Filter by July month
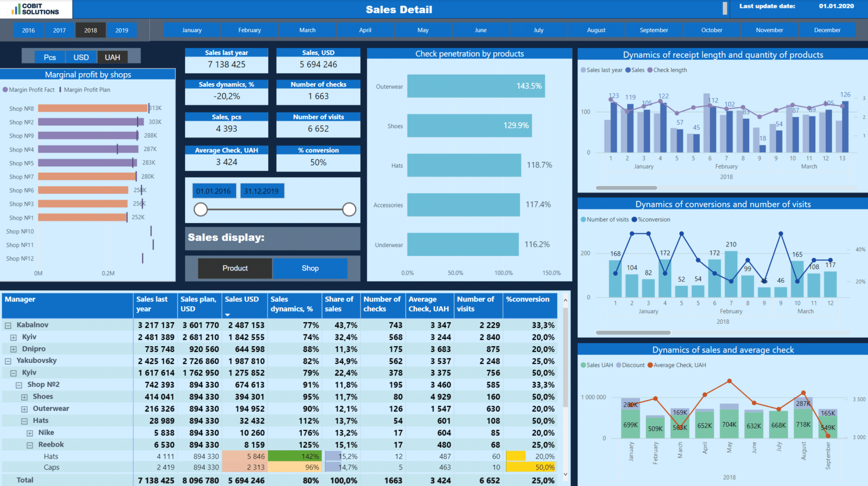 pos(539,30)
